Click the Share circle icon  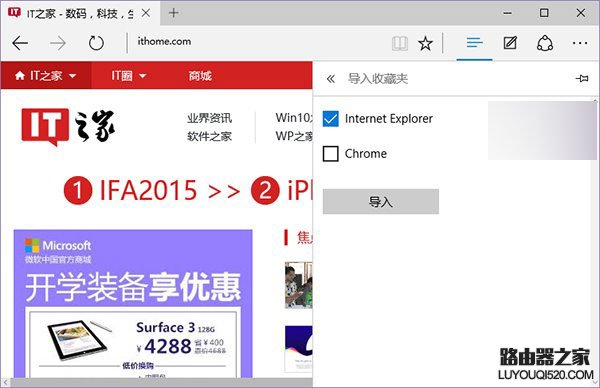[x=545, y=43]
